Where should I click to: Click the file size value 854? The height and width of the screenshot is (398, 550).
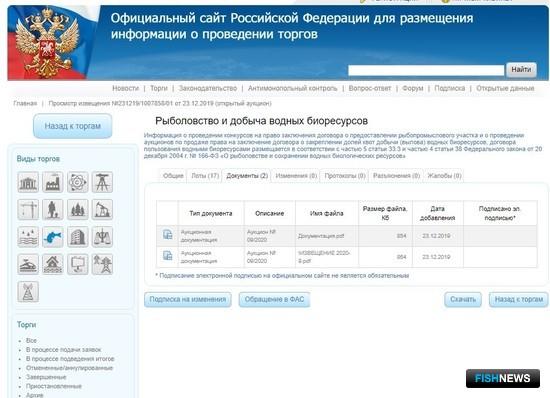pyautogui.click(x=401, y=236)
